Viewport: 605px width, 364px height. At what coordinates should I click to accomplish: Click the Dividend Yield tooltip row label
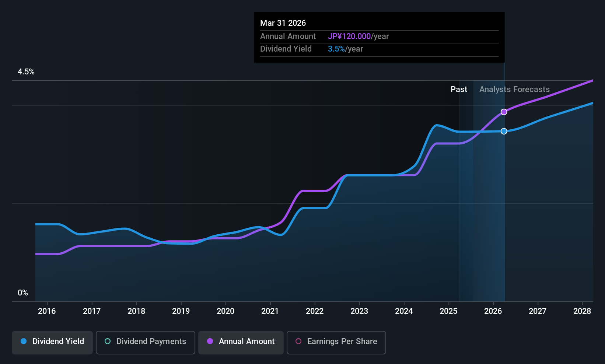pyautogui.click(x=286, y=49)
